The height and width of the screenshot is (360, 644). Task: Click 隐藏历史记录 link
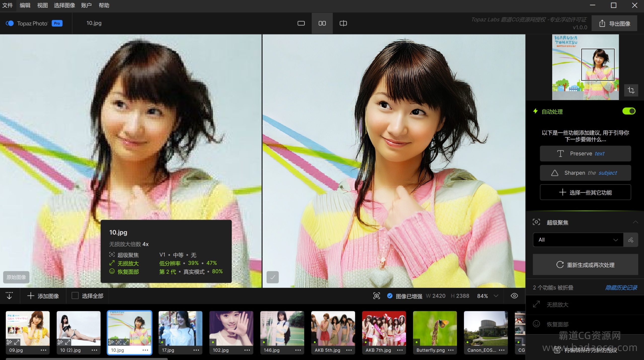pos(621,288)
